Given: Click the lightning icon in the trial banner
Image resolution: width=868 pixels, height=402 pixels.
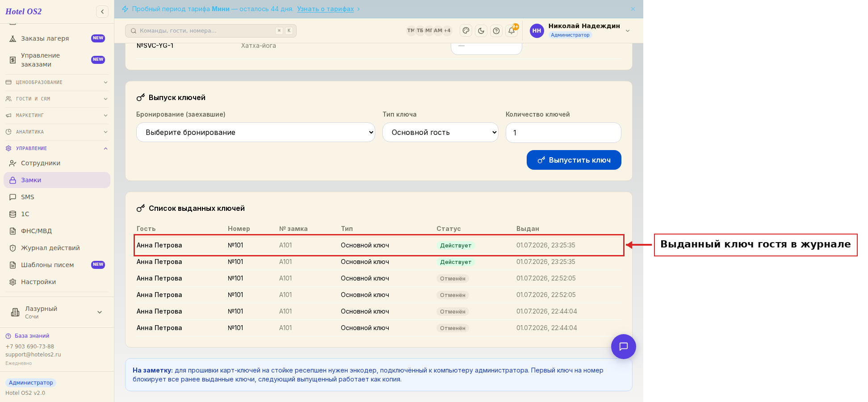Looking at the screenshot, I should coord(125,9).
